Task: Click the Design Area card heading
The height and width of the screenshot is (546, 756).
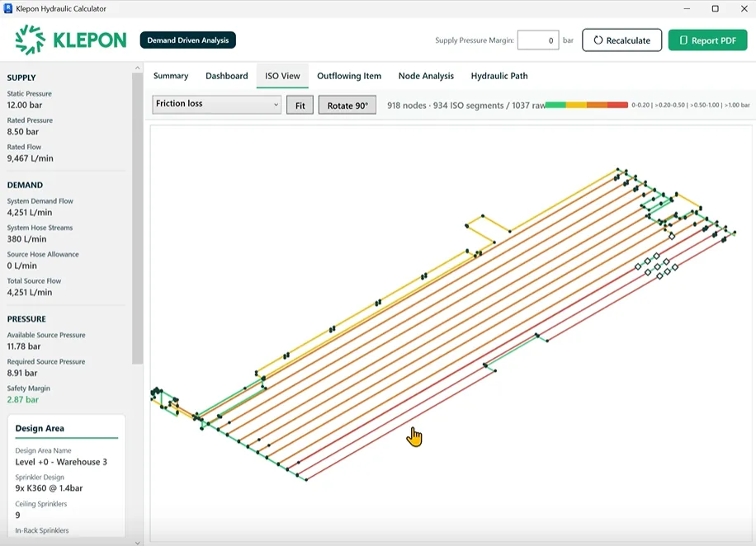Action: click(x=40, y=428)
